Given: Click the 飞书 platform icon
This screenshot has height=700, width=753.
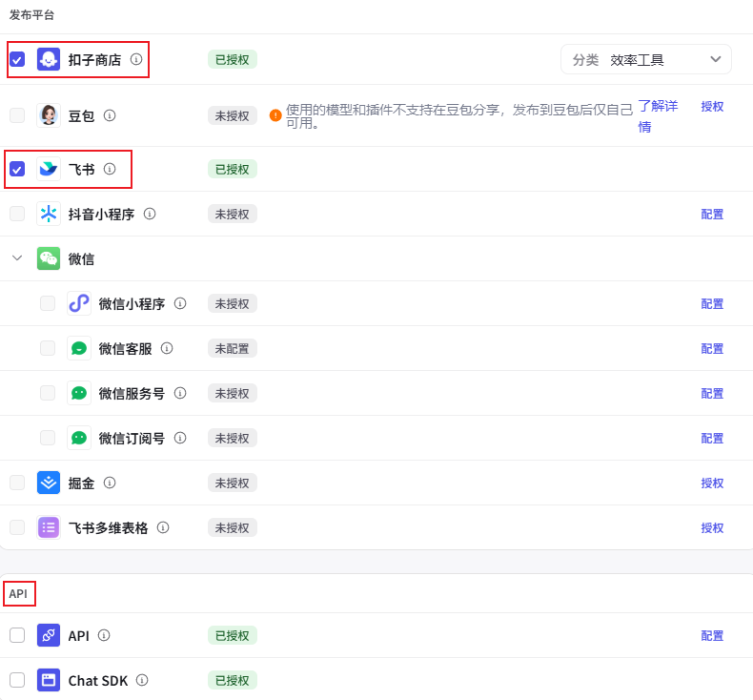Looking at the screenshot, I should coord(49,169).
